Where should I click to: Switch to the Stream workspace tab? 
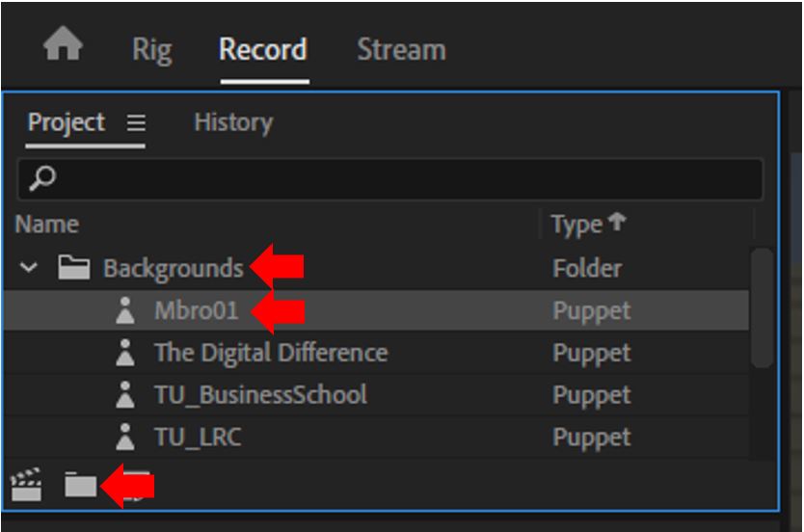click(401, 50)
